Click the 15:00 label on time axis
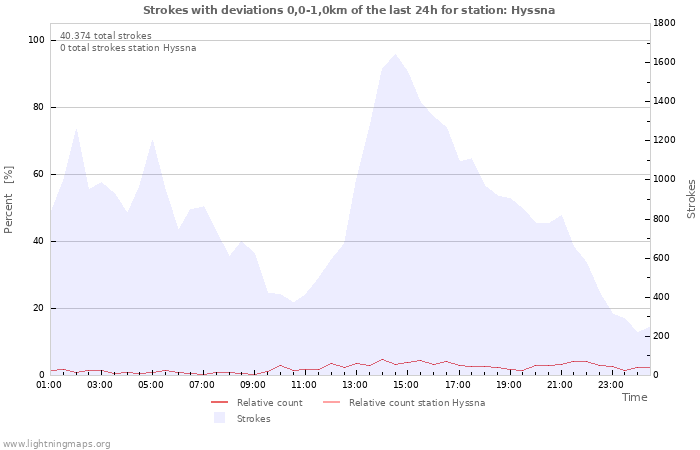This screenshot has width=700, height=450. [x=406, y=384]
